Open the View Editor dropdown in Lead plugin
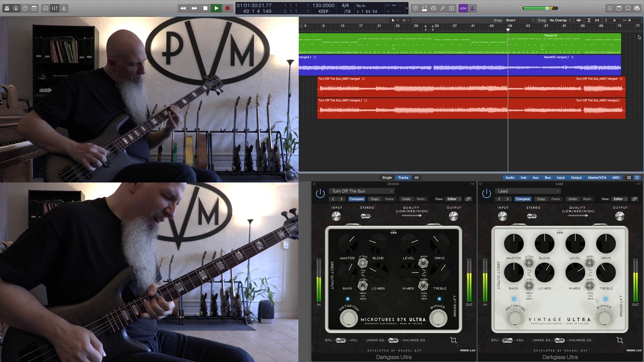The width and height of the screenshot is (644, 362). point(619,199)
